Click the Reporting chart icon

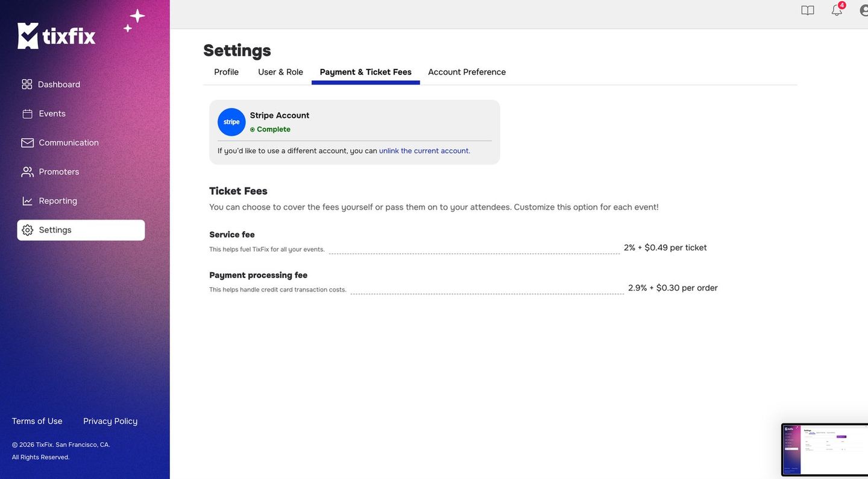tap(27, 201)
